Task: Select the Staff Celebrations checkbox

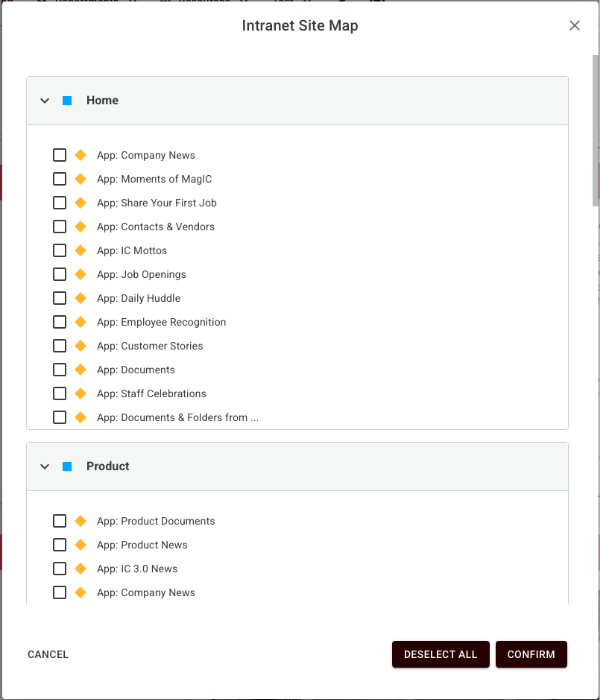Action: [x=60, y=394]
